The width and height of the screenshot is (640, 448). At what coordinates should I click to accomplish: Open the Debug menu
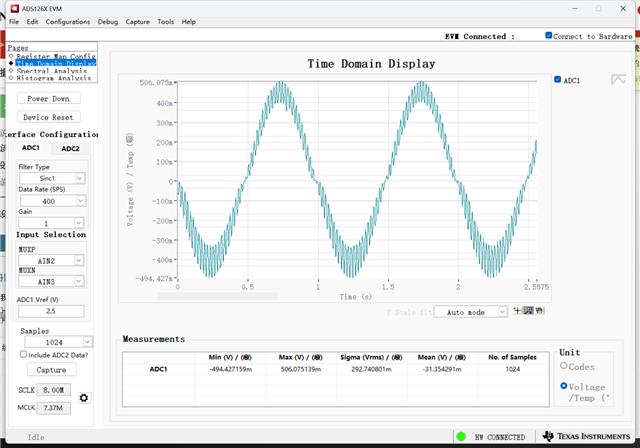tap(108, 22)
